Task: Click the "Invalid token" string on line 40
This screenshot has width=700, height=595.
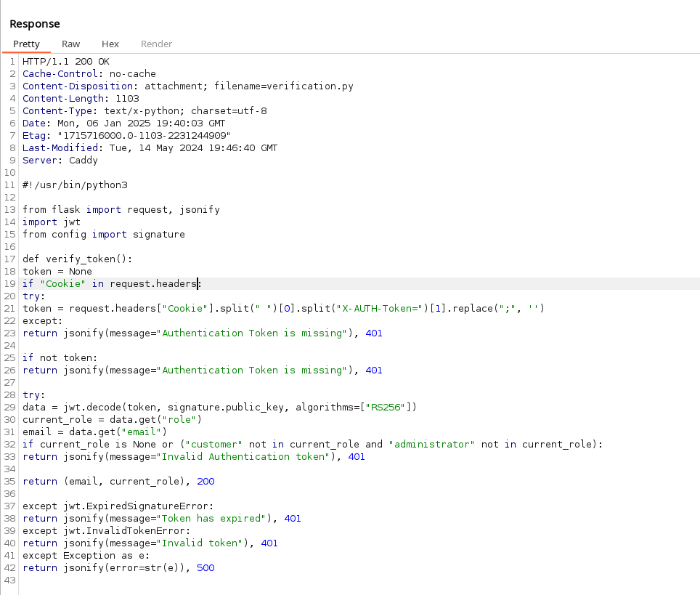Action: pyautogui.click(x=200, y=543)
